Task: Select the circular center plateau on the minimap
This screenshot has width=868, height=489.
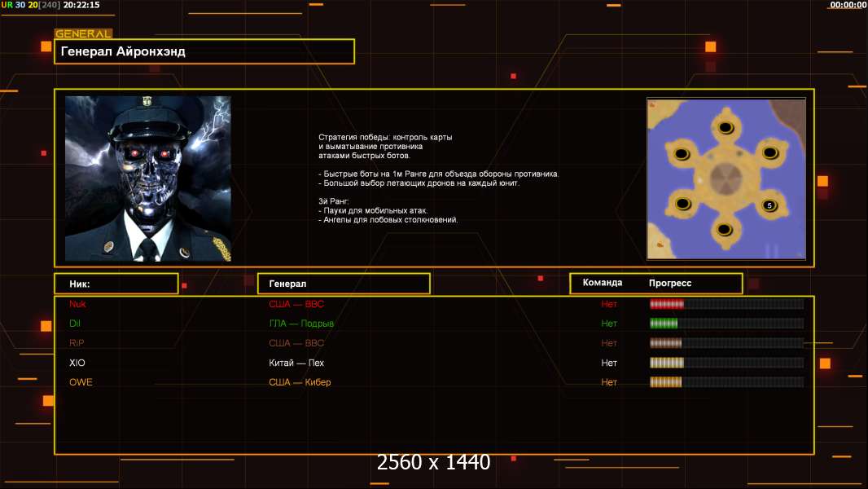Action: point(726,178)
